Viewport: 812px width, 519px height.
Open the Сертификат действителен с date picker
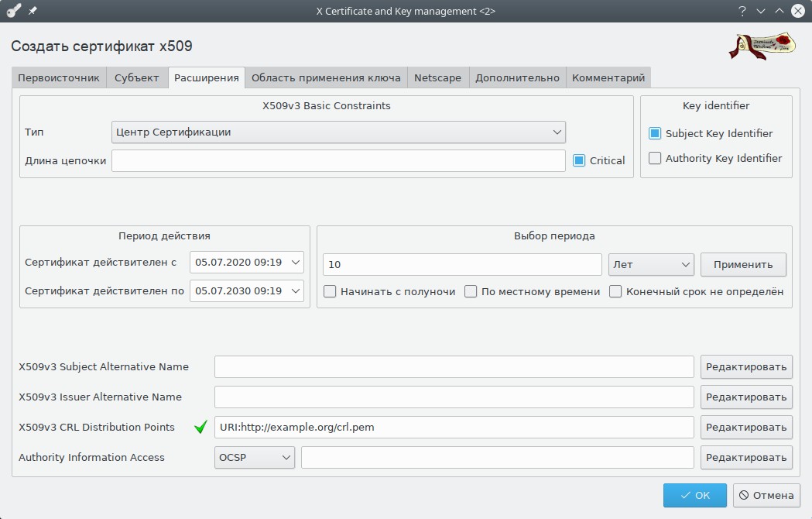247,262
